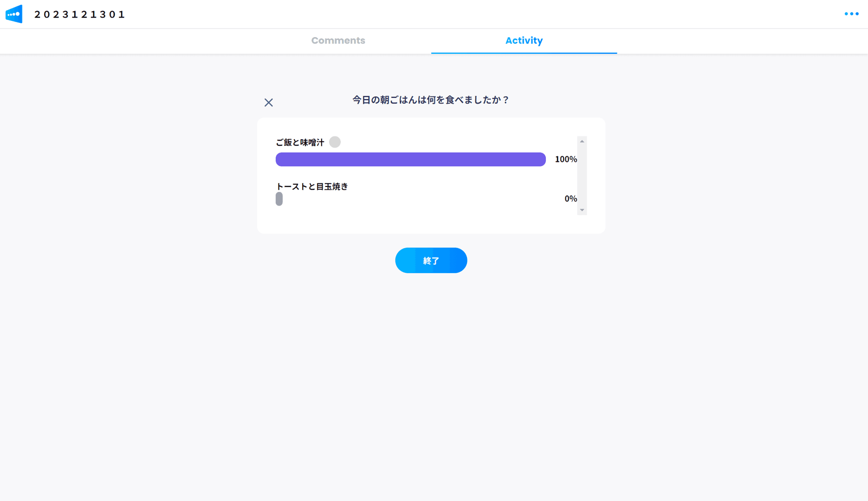
Task: Click the 2023121301 event title
Action: (x=80, y=14)
